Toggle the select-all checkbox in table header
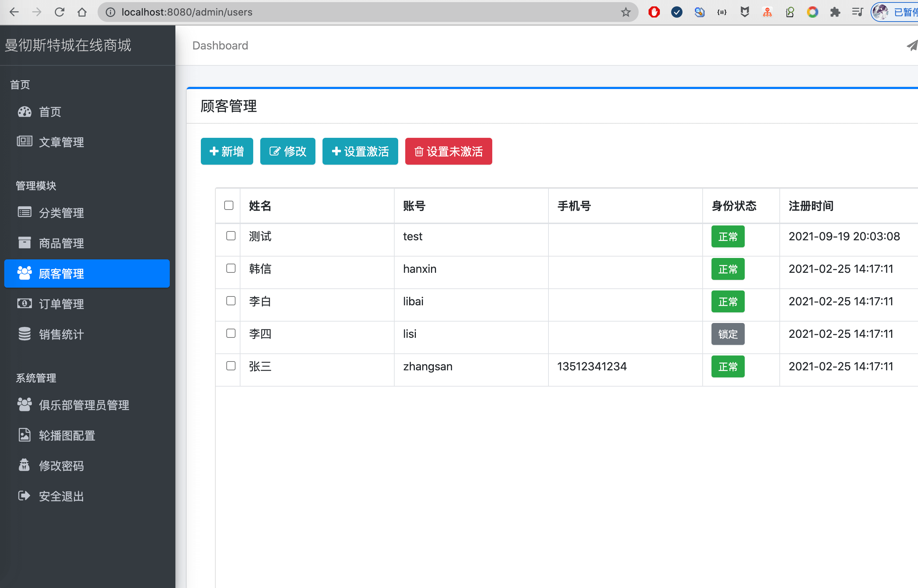 (229, 205)
